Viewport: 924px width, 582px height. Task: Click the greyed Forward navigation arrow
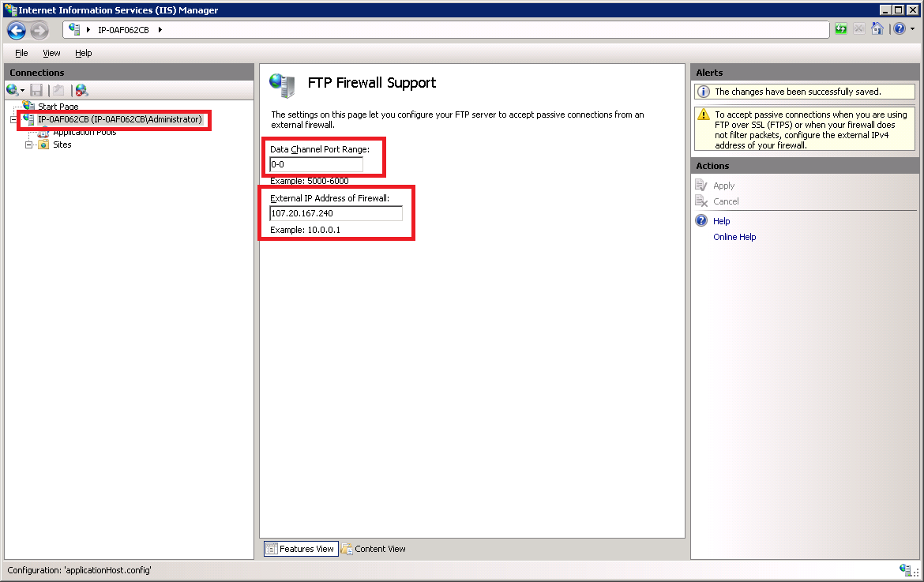39,30
